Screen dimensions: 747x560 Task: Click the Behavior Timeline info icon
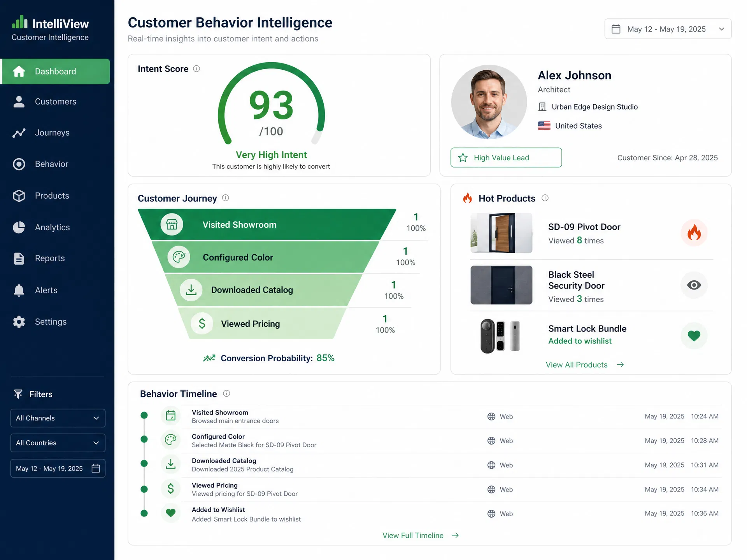(226, 394)
